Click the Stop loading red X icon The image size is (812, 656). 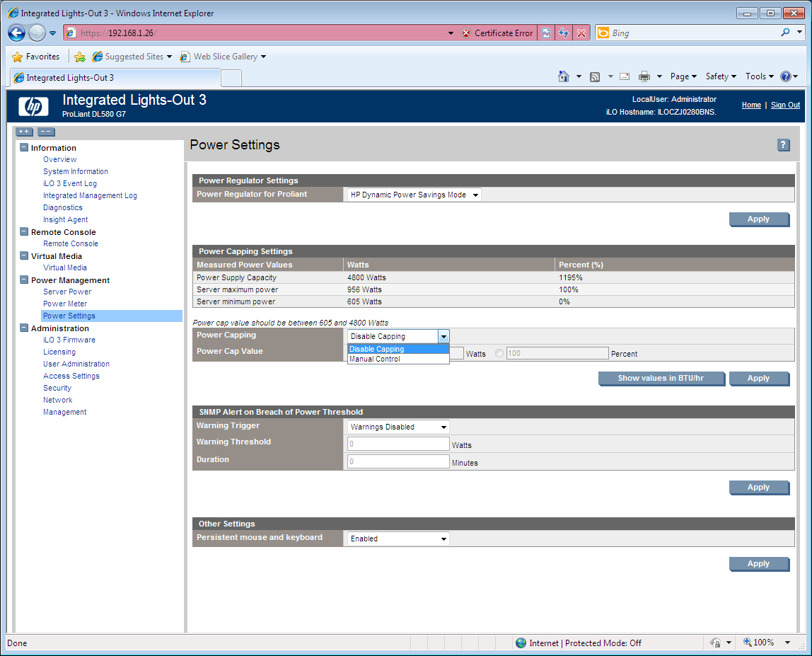pos(581,33)
